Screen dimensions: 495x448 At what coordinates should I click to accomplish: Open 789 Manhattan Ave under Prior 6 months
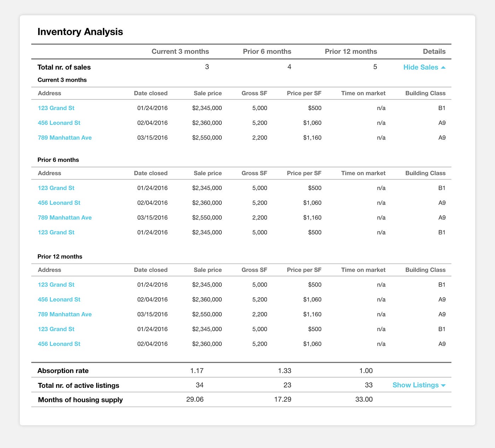pos(64,217)
